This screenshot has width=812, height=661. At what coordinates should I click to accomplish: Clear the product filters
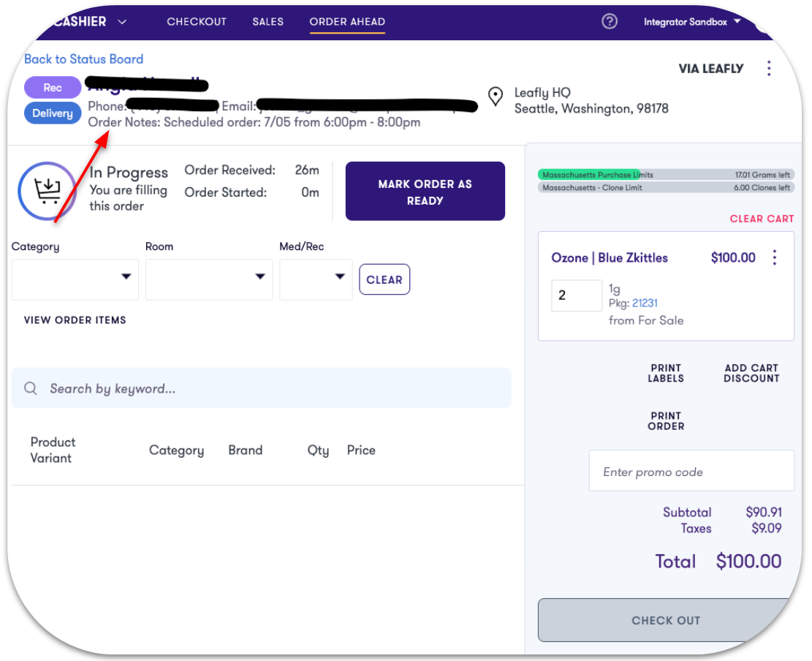[x=384, y=280]
